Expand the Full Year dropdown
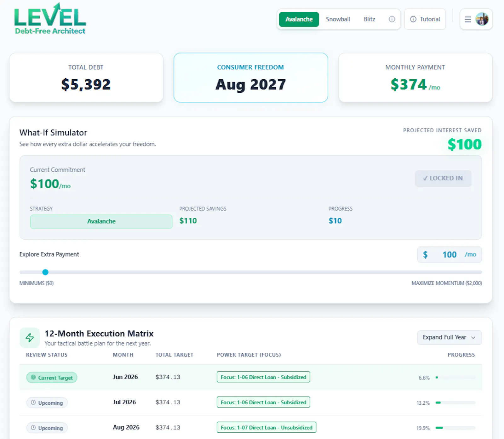This screenshot has height=439, width=504. pyautogui.click(x=449, y=337)
